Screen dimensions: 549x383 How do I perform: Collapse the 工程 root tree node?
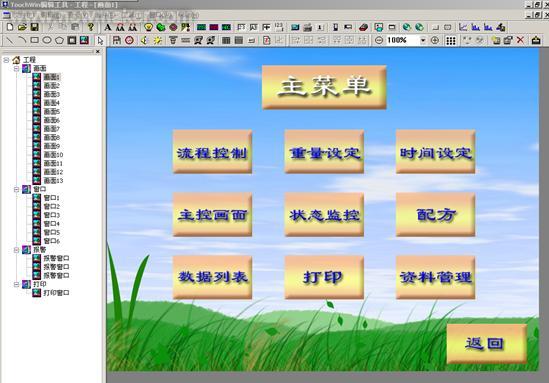click(x=6, y=60)
